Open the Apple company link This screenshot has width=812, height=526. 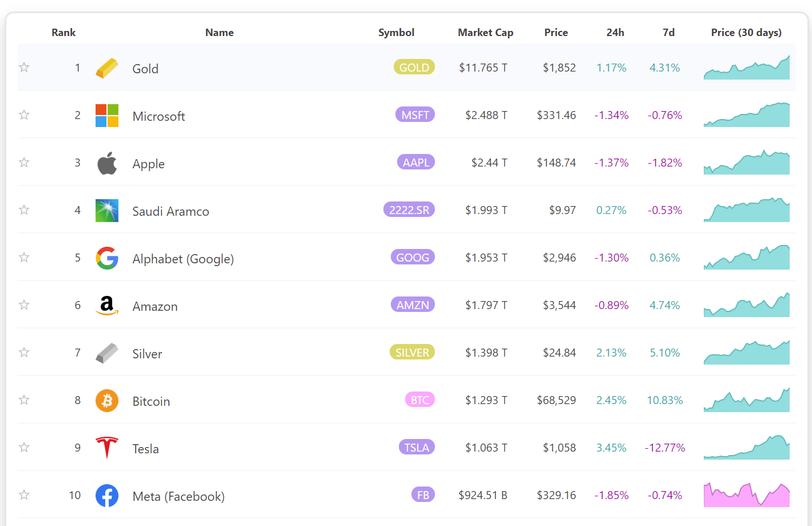coord(148,164)
